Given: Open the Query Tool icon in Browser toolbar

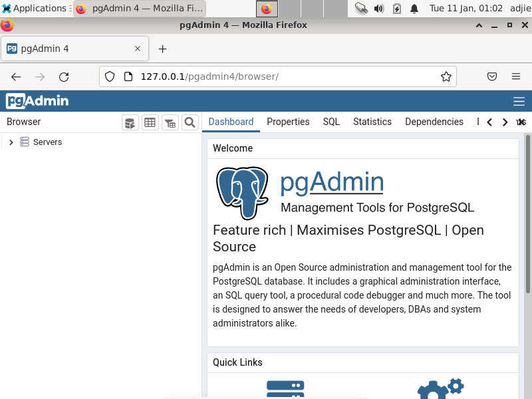Looking at the screenshot, I should pyautogui.click(x=130, y=122).
